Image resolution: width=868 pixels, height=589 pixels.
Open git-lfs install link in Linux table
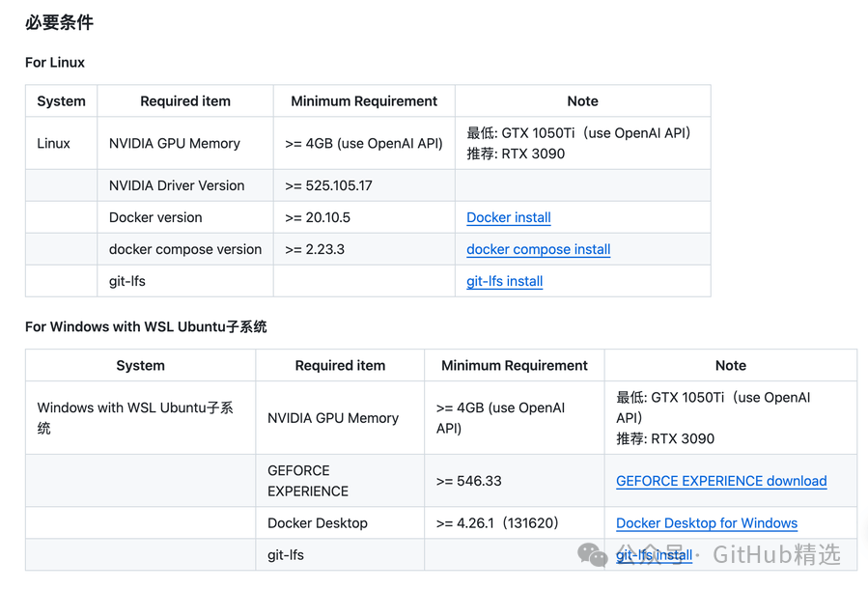pyautogui.click(x=504, y=281)
